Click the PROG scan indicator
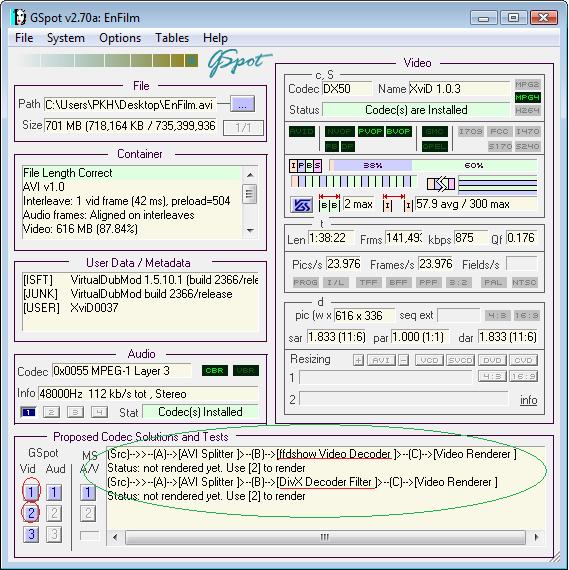 [305, 282]
